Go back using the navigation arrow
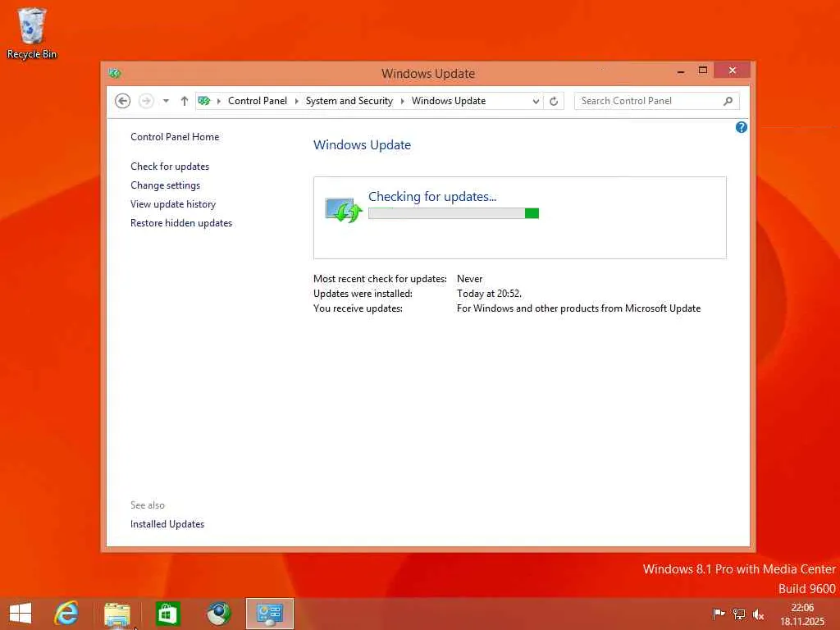Screen dimensions: 840x630 123,101
